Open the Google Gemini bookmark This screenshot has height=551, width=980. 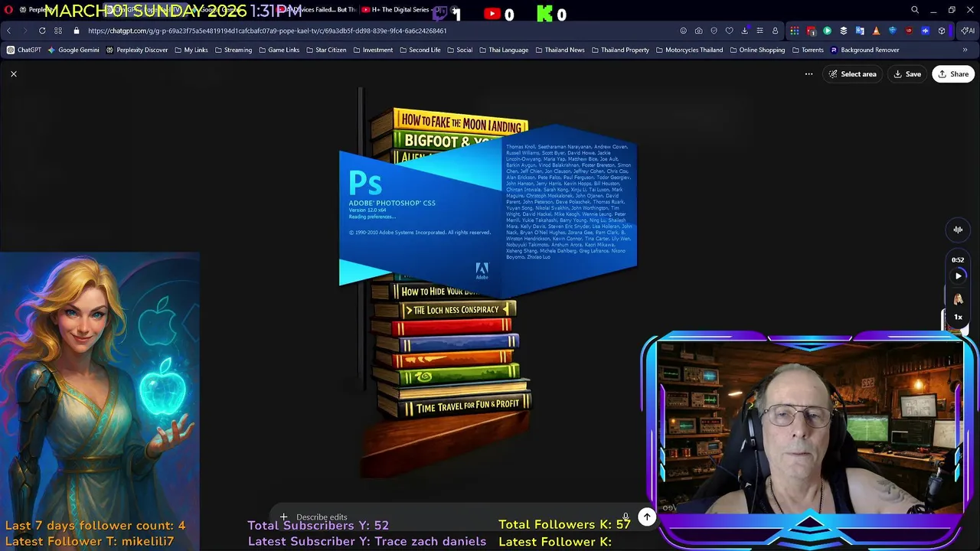[73, 50]
